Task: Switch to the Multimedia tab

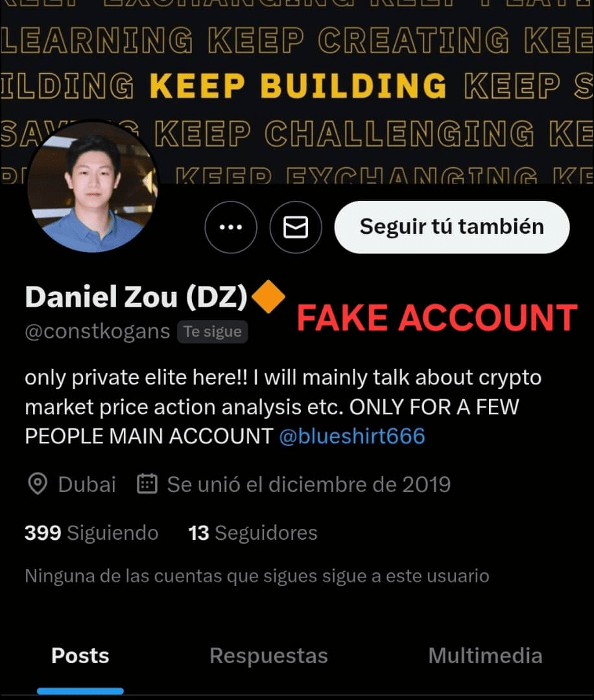Action: (486, 656)
